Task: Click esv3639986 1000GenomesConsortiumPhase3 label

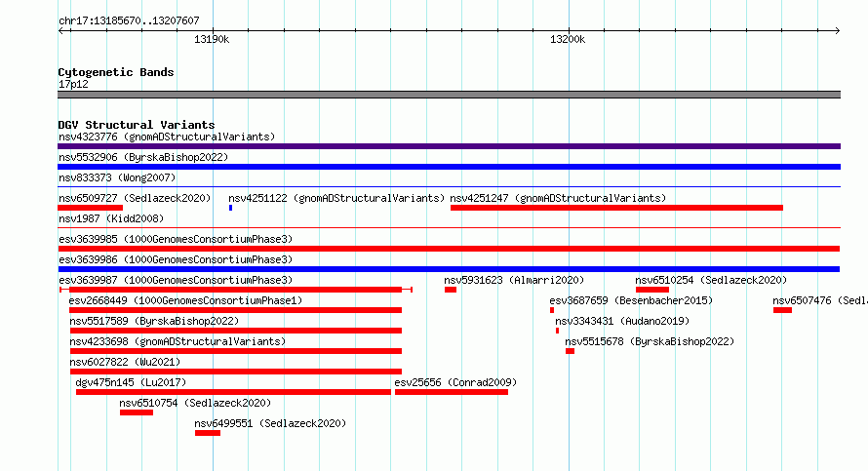Action: (x=176, y=259)
